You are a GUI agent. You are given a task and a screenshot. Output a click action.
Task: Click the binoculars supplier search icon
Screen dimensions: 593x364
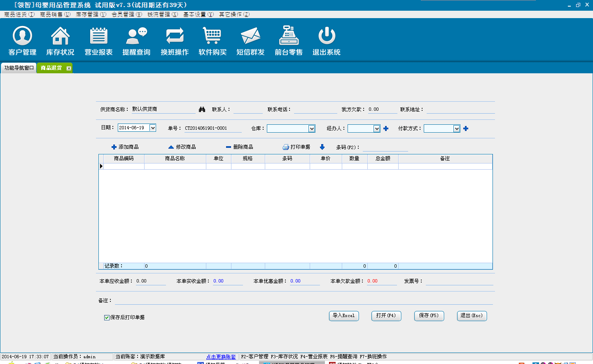(202, 110)
